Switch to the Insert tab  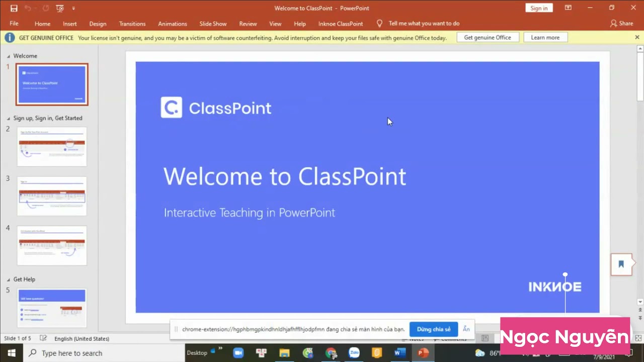[70, 24]
